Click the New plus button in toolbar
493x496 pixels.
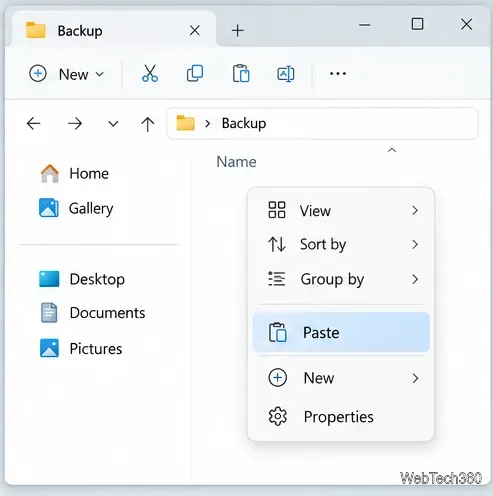(x=66, y=74)
